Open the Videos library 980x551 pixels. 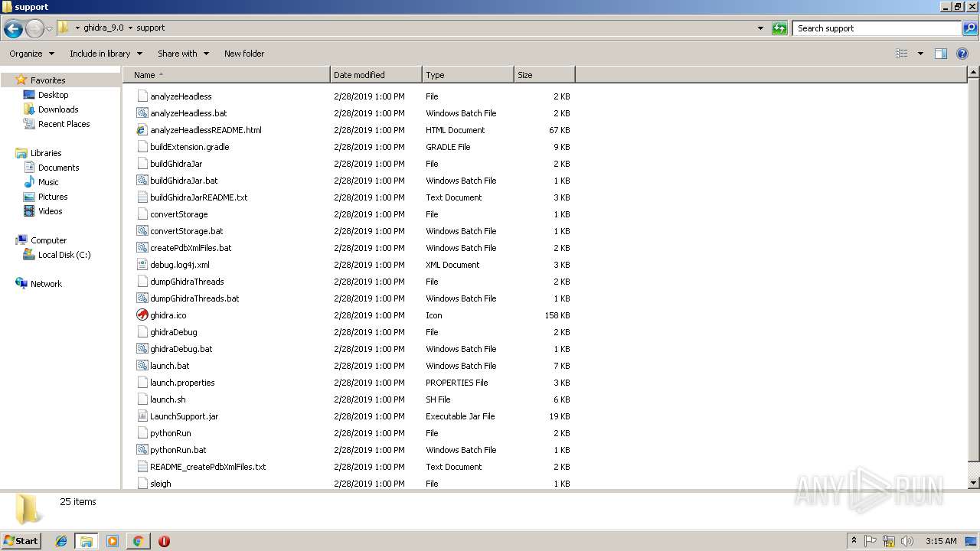click(50, 211)
